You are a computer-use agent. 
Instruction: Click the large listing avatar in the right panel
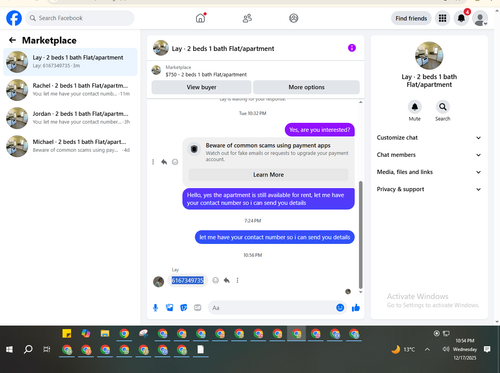[429, 56]
